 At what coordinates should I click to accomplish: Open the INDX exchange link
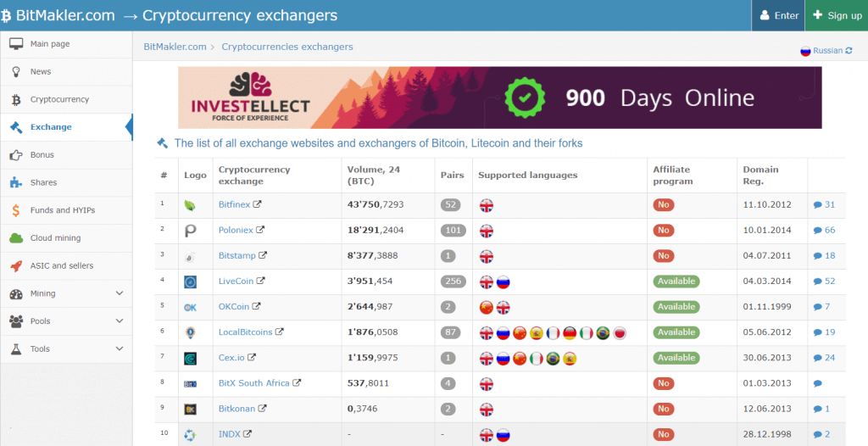click(229, 434)
